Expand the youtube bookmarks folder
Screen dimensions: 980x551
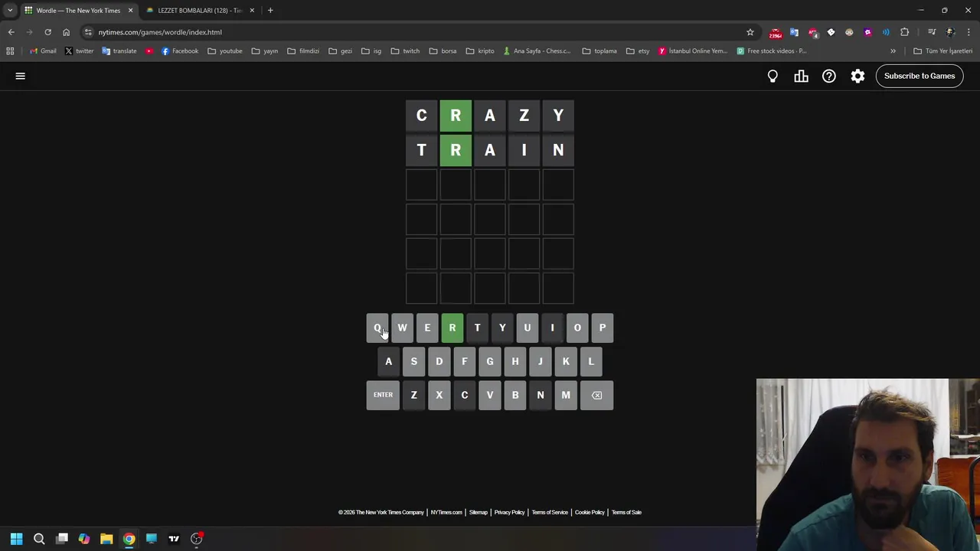(225, 51)
